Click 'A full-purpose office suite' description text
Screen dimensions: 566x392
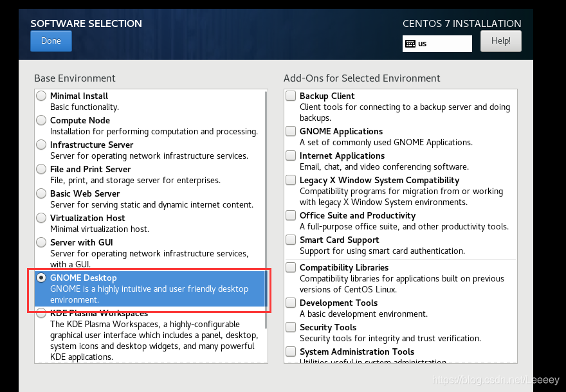404,227
